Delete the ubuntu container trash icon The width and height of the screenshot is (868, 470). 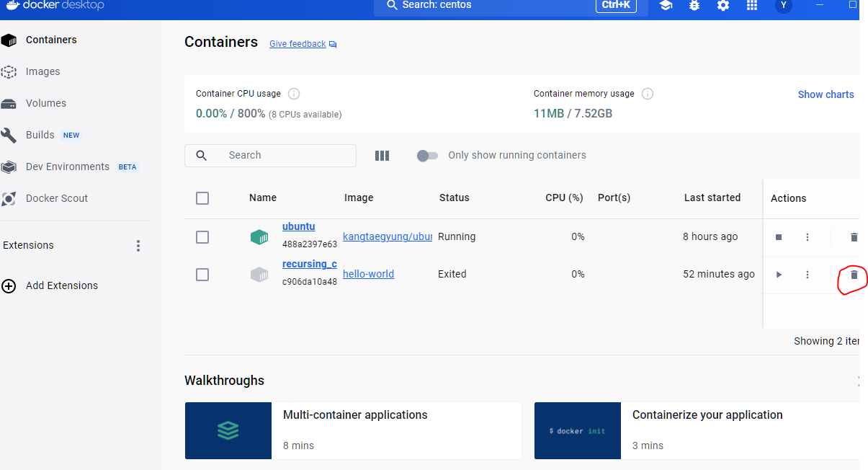(x=854, y=236)
